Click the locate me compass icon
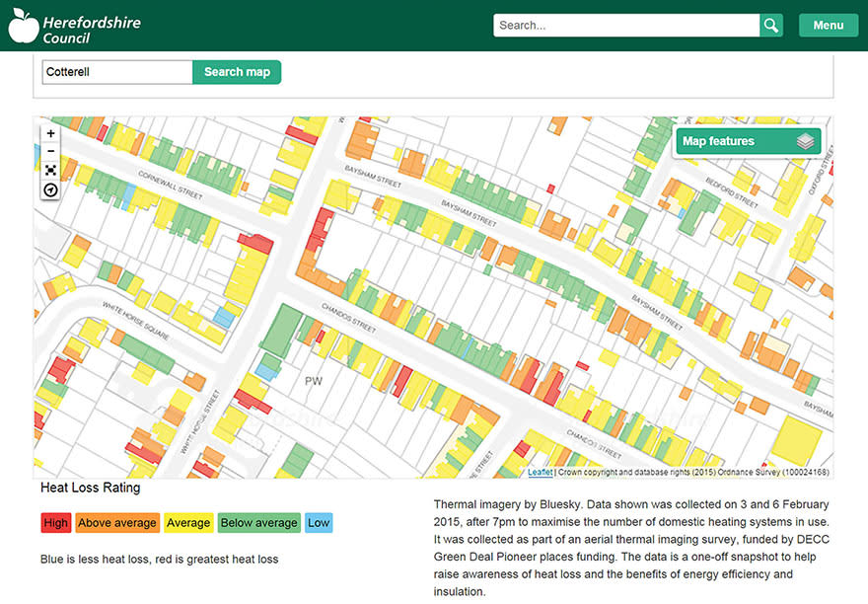Screen dimensions: 868x604 coord(51,189)
